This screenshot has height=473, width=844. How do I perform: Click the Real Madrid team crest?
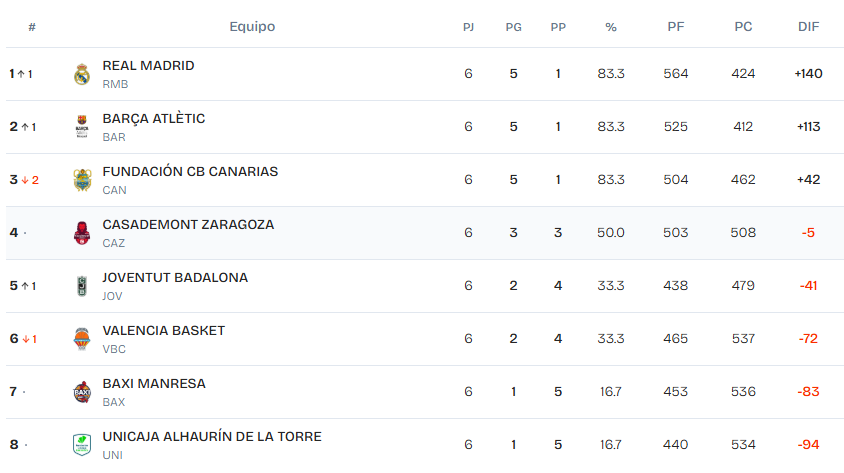pyautogui.click(x=82, y=74)
